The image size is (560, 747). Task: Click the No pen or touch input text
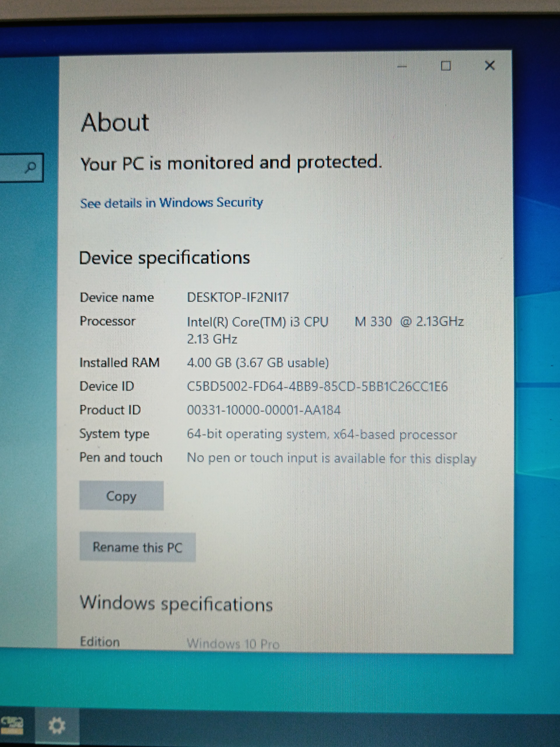coord(331,458)
